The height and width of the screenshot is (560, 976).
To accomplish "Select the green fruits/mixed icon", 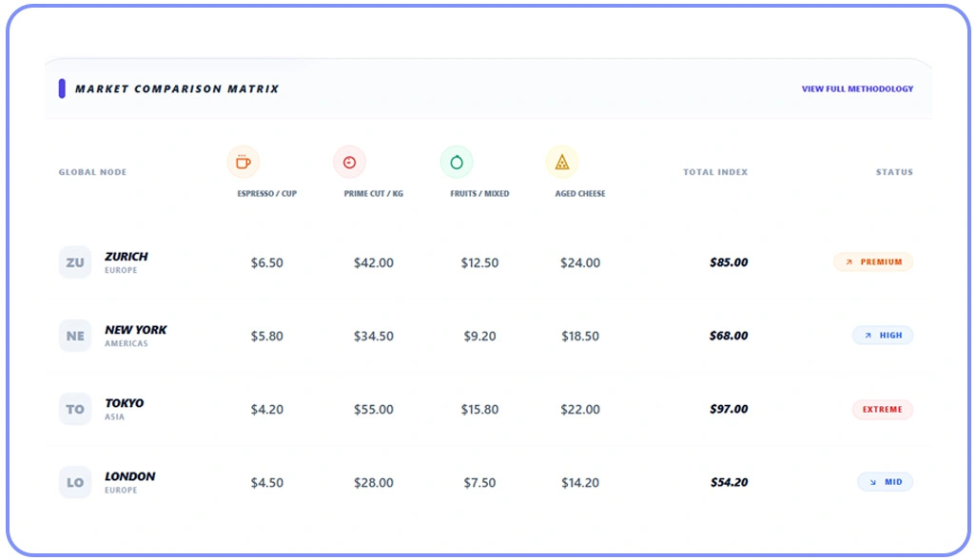I will pyautogui.click(x=457, y=162).
